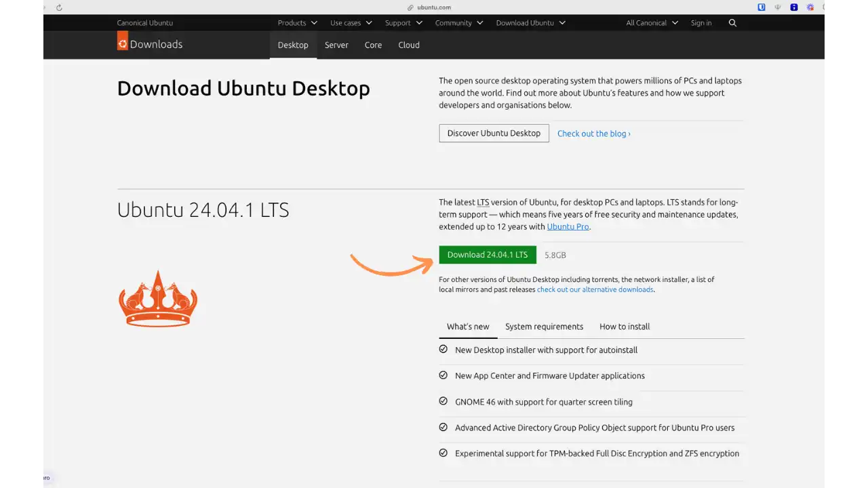This screenshot has width=868, height=488.
Task: Switch to the System requirements tab
Action: pos(544,326)
